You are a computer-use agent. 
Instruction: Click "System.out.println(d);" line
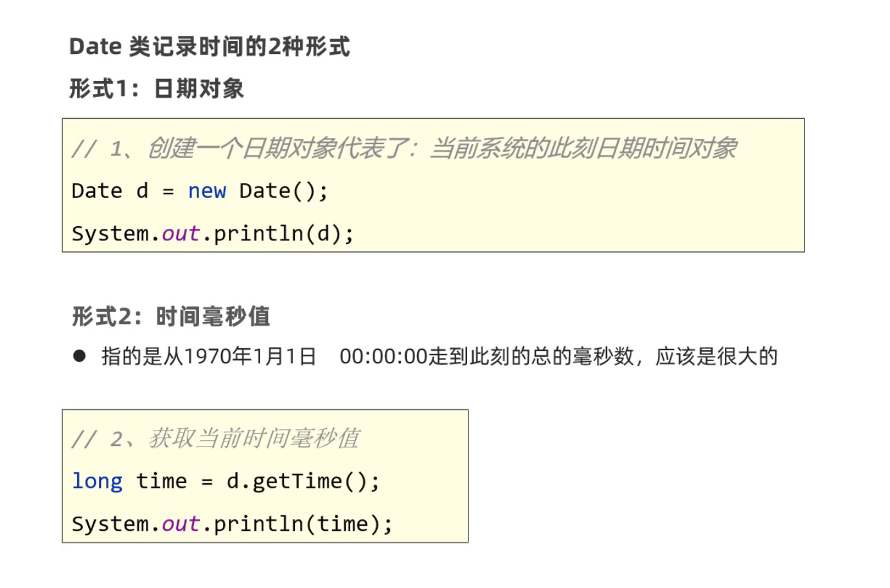[x=213, y=233]
